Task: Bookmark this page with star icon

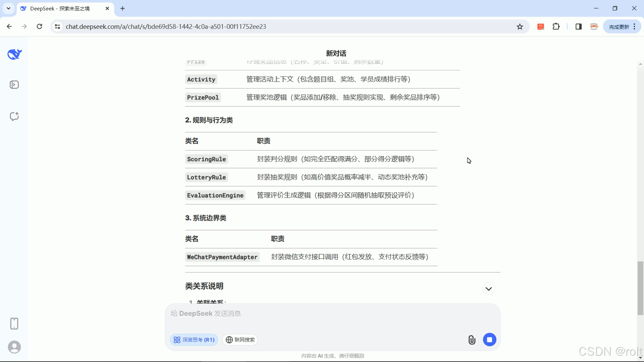Action: (x=520, y=26)
